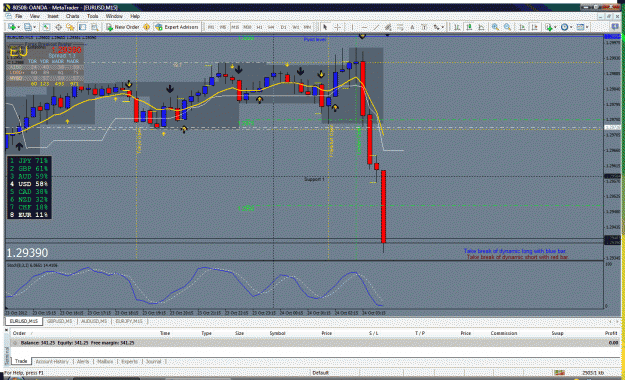Select the Trendline drawing tool
Screen dimensions: 625x380
point(376,27)
